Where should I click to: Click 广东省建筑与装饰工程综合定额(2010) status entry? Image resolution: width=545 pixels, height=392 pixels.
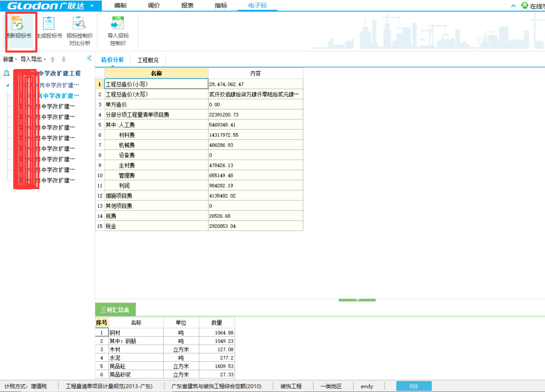point(216,386)
